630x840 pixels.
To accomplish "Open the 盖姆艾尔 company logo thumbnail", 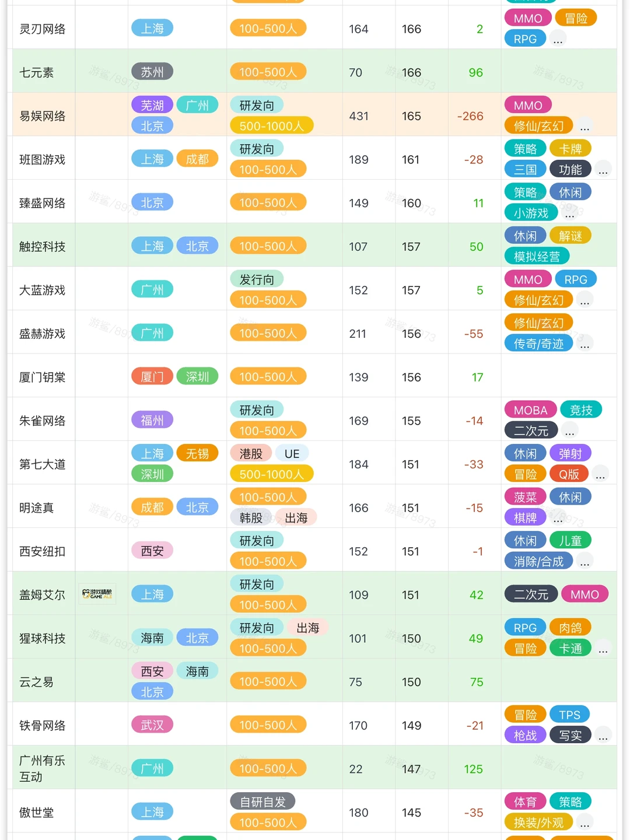I will point(97,594).
